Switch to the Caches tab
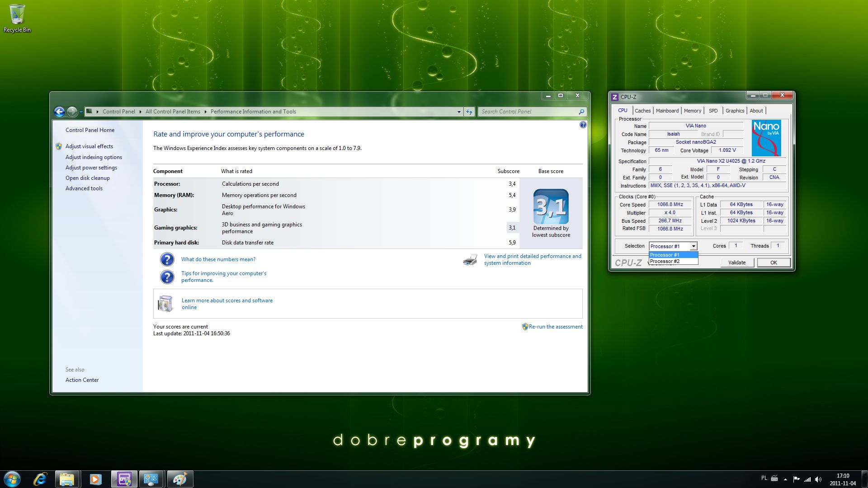 [x=642, y=111]
